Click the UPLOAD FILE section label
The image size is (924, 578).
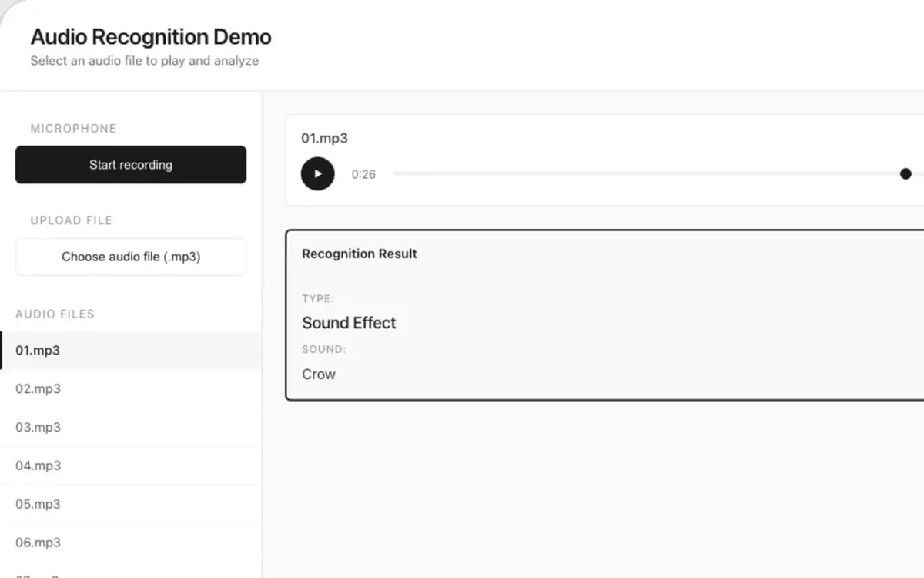71,220
